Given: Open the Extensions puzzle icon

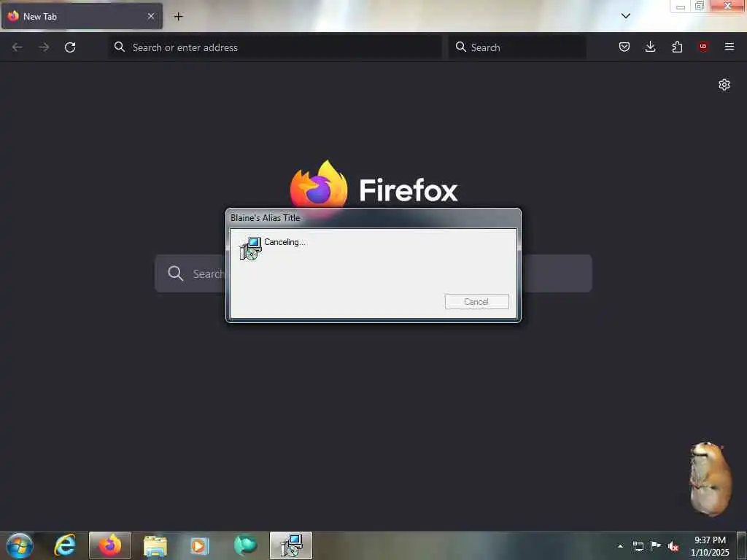Looking at the screenshot, I should pos(677,47).
